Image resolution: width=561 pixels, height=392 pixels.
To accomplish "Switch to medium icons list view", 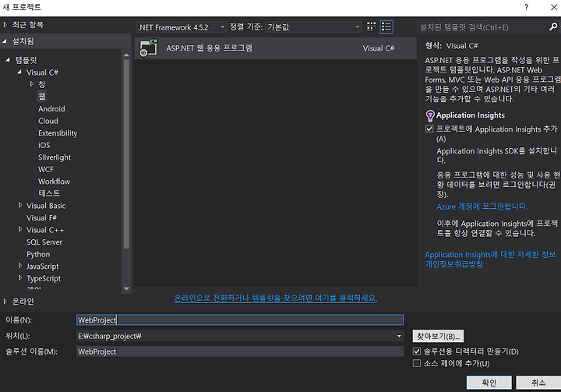I will pyautogui.click(x=386, y=26).
